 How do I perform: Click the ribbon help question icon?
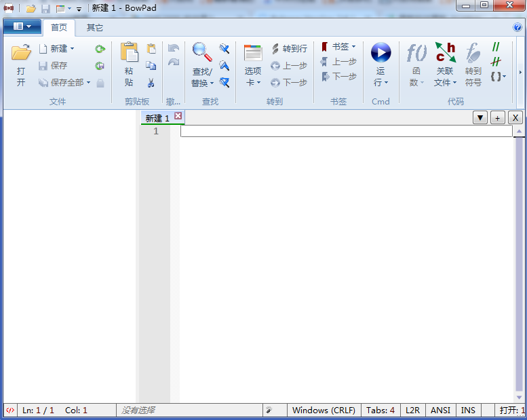518,27
